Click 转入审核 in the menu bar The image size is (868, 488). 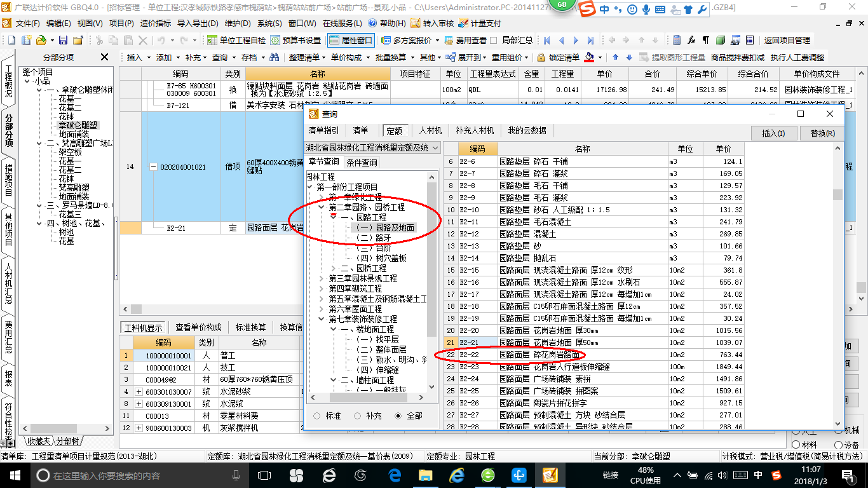pos(432,24)
